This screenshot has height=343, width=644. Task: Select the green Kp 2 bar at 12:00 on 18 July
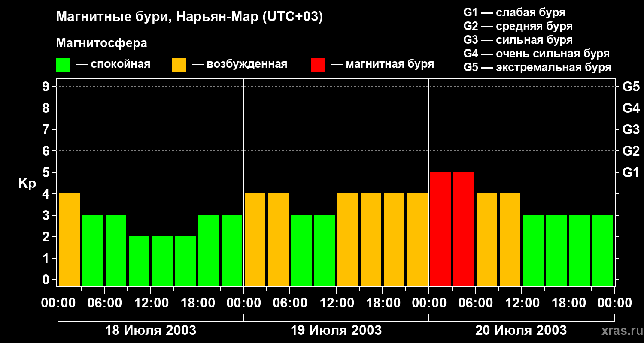click(x=162, y=261)
